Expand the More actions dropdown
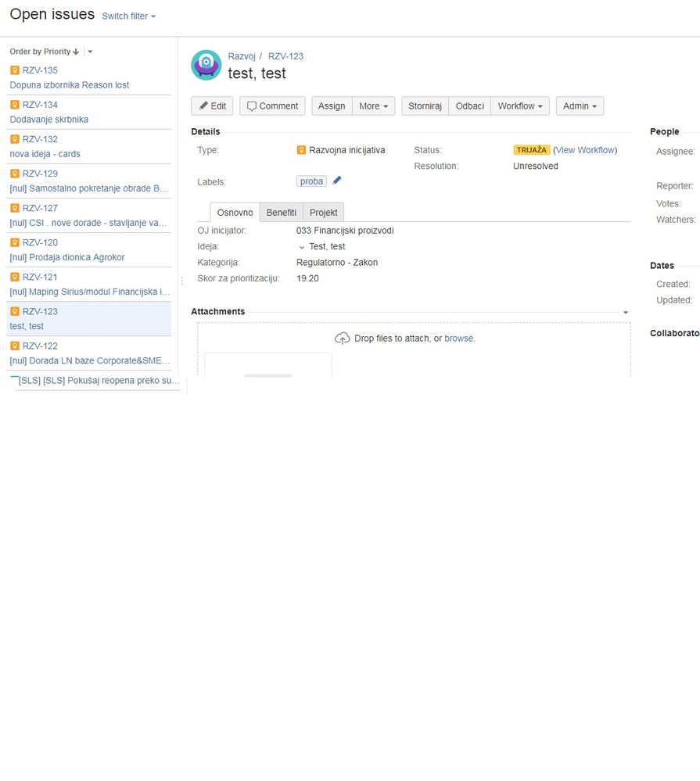 click(x=374, y=106)
